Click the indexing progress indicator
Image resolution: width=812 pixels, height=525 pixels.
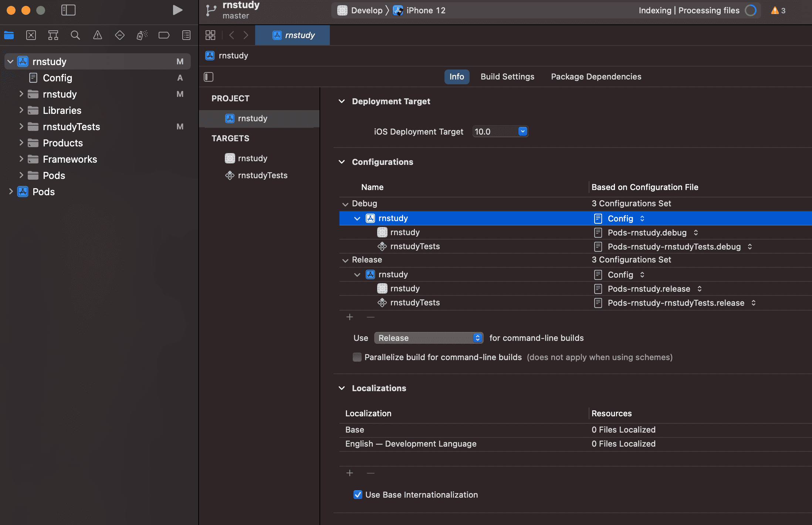(750, 10)
